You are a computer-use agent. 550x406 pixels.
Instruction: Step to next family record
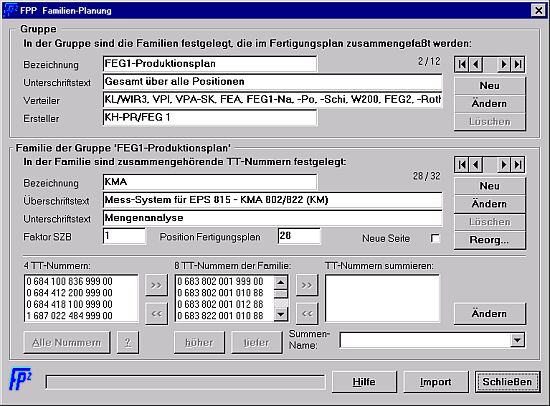pyautogui.click(x=504, y=165)
